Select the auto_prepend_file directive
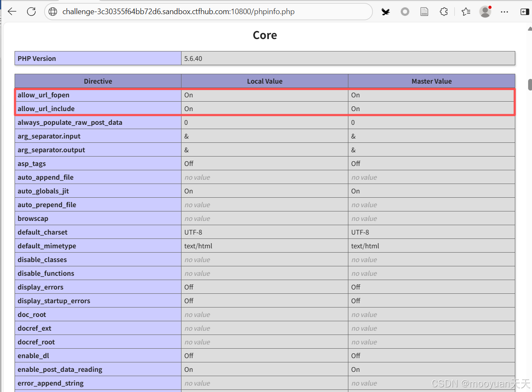Viewport: 532px width, 392px height. coord(47,205)
